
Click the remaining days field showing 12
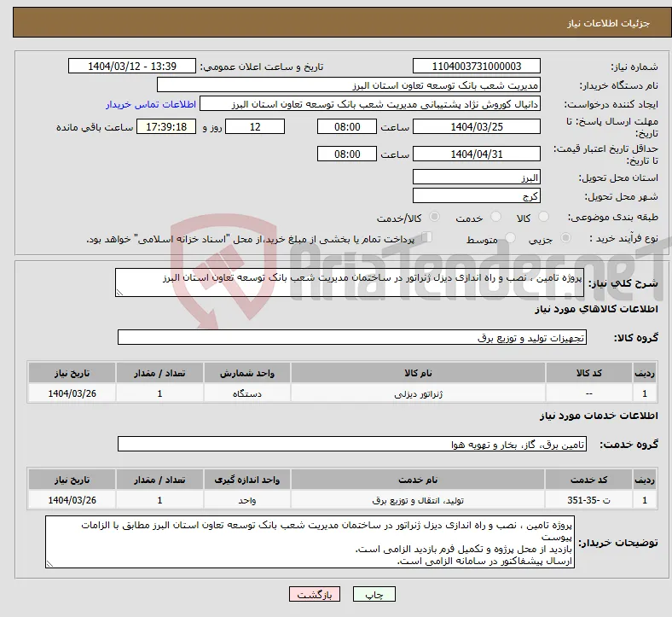pos(255,126)
